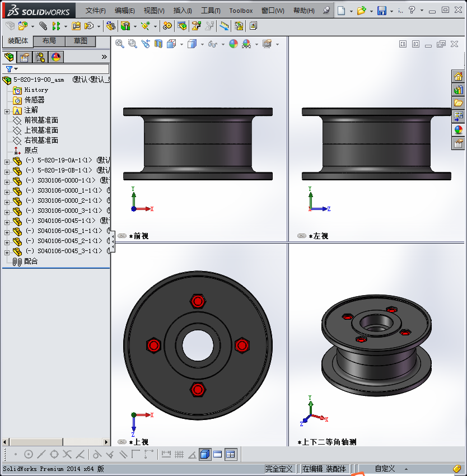Switch to the 布局 tab
This screenshot has width=467, height=476.
[49, 41]
